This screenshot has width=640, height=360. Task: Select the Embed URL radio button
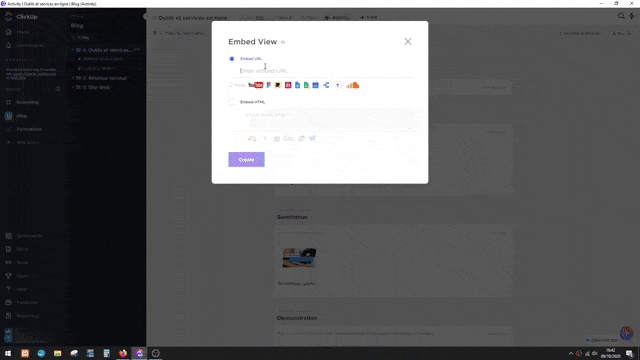[232, 59]
